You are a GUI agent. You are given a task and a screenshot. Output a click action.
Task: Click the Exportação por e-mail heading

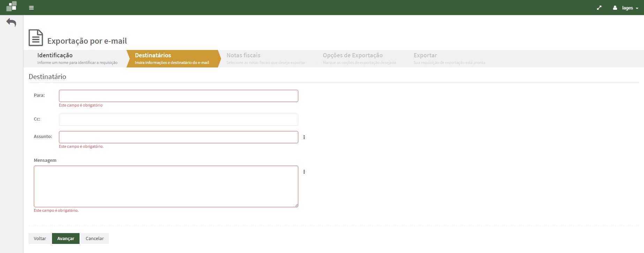coord(87,41)
